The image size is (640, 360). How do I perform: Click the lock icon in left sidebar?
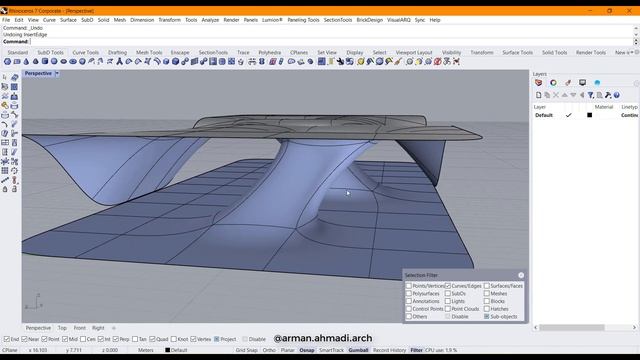(x=5, y=189)
